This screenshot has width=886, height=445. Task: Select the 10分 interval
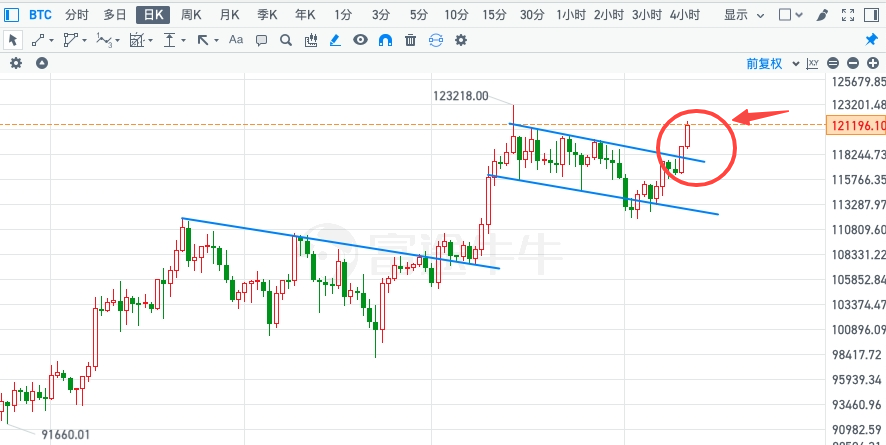point(456,15)
